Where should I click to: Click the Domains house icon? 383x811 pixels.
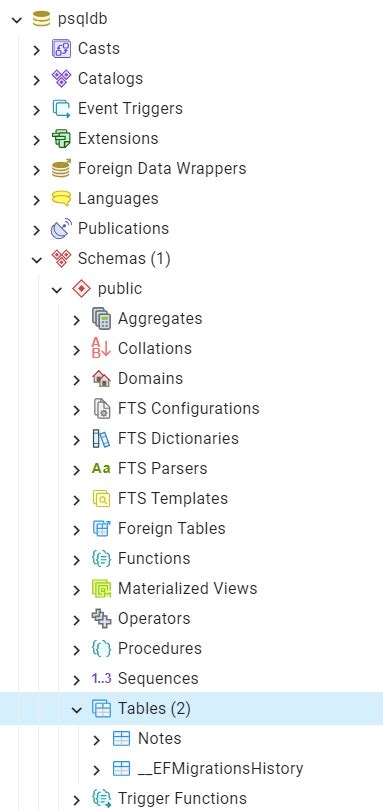tap(101, 379)
